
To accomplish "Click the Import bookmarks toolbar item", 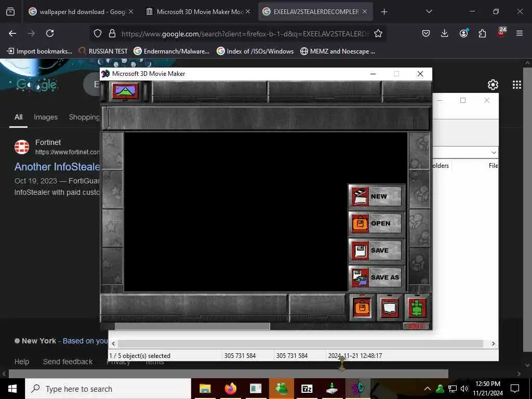I will coord(39,51).
